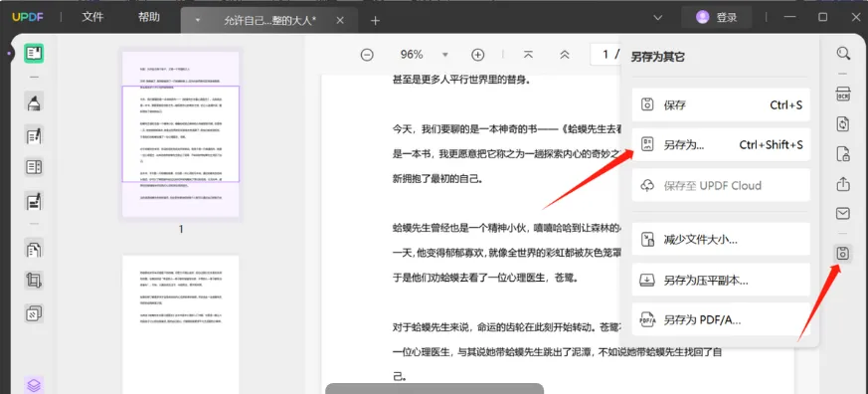Open the Convert PDF icon in right sidebar
This screenshot has height=394, width=868.
tap(843, 123)
